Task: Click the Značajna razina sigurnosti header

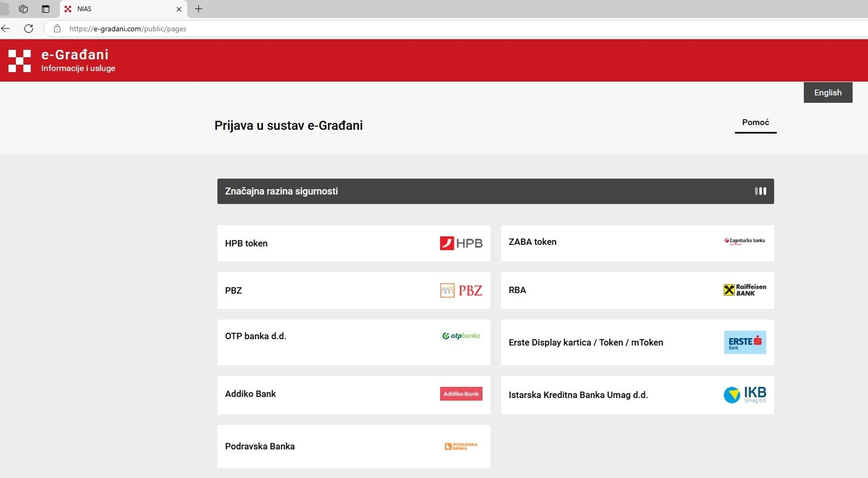Action: (496, 191)
